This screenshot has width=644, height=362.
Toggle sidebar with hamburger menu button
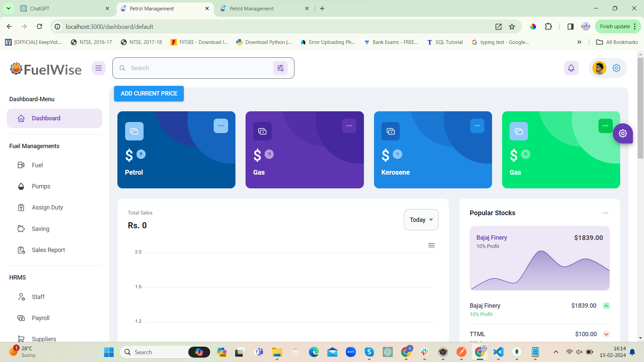[98, 68]
